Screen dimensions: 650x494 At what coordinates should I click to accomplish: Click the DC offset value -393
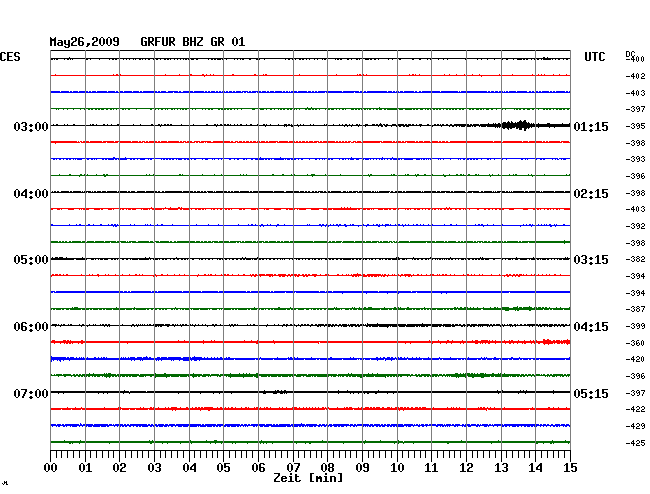[x=635, y=159]
